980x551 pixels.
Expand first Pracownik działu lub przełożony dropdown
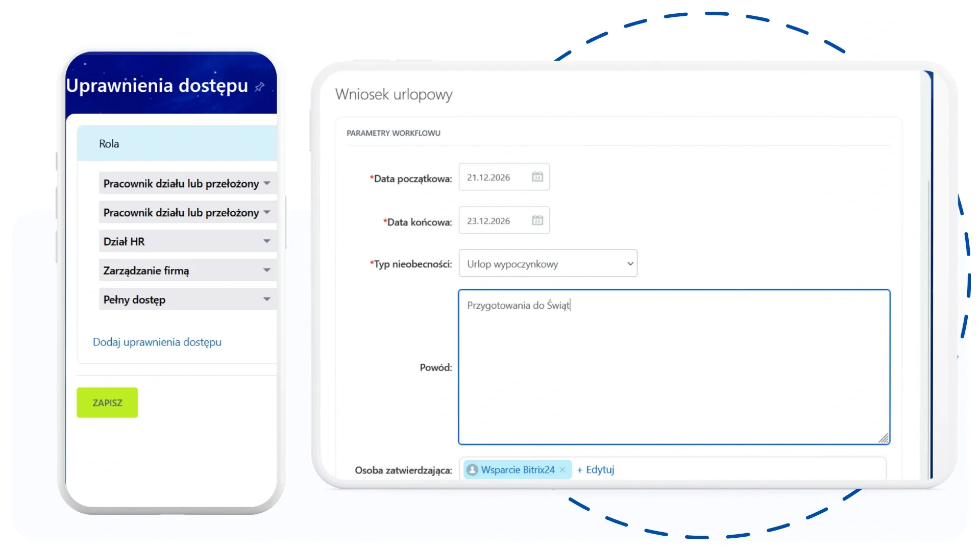pos(267,183)
